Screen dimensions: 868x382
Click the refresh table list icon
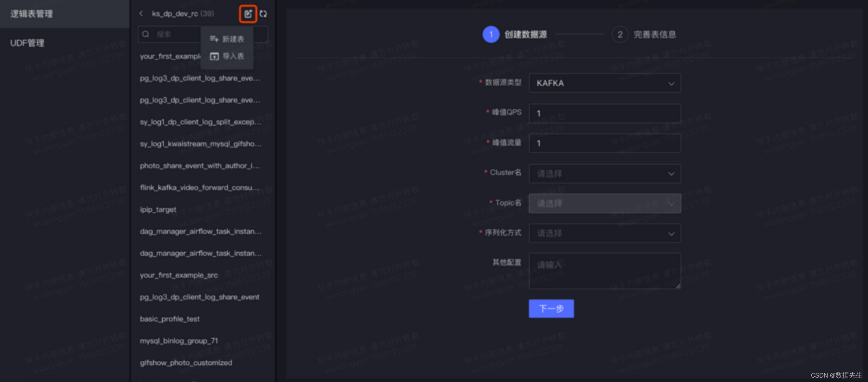pyautogui.click(x=263, y=14)
